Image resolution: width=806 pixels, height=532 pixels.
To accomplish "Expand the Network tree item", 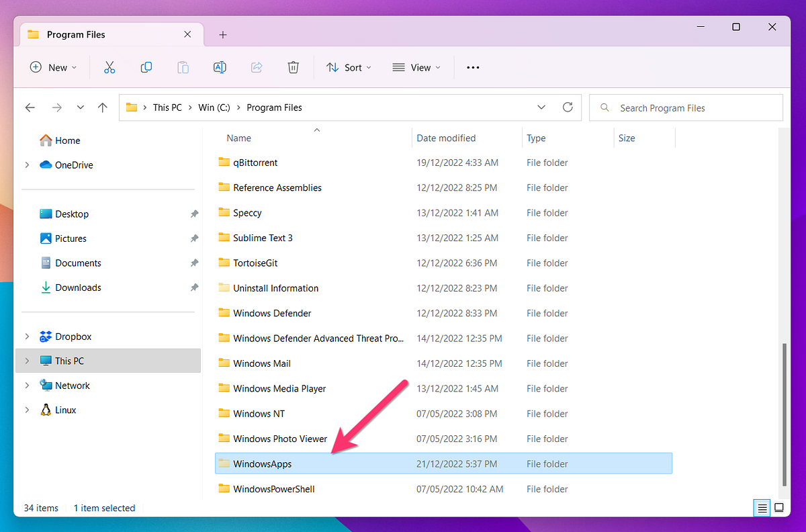I will coord(27,385).
